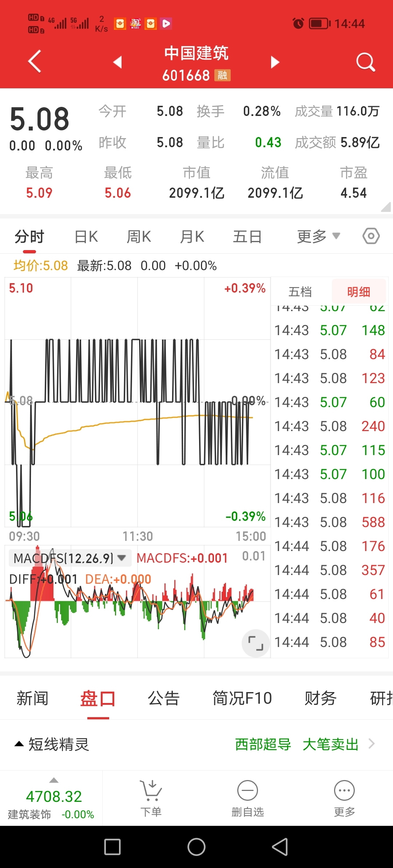Tap the stock code 601668
The width and height of the screenshot is (393, 868).
click(x=186, y=75)
